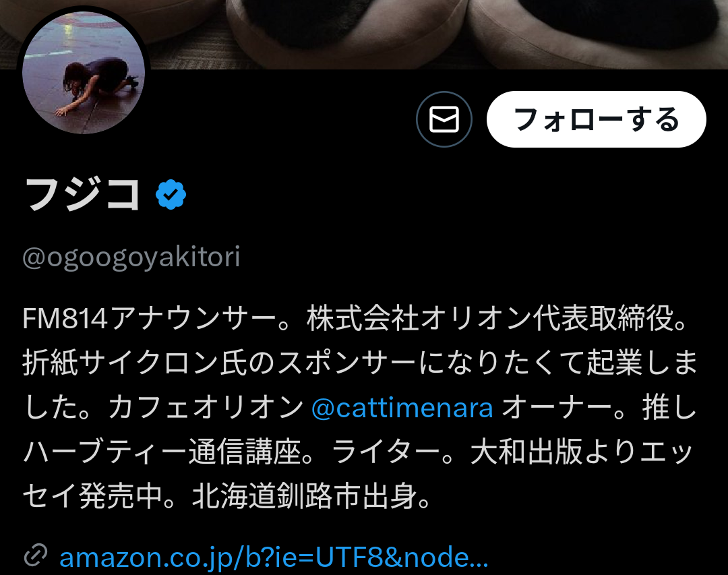This screenshot has height=575, width=728.
Task: Click the FM814アナウンサー text in bio
Action: [x=150, y=319]
